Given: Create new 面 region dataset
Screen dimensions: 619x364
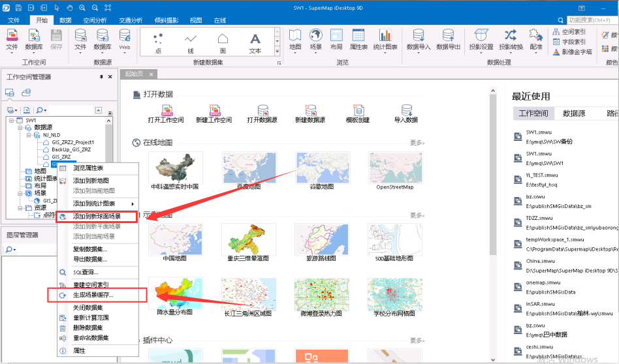Looking at the screenshot, I should tap(223, 43).
